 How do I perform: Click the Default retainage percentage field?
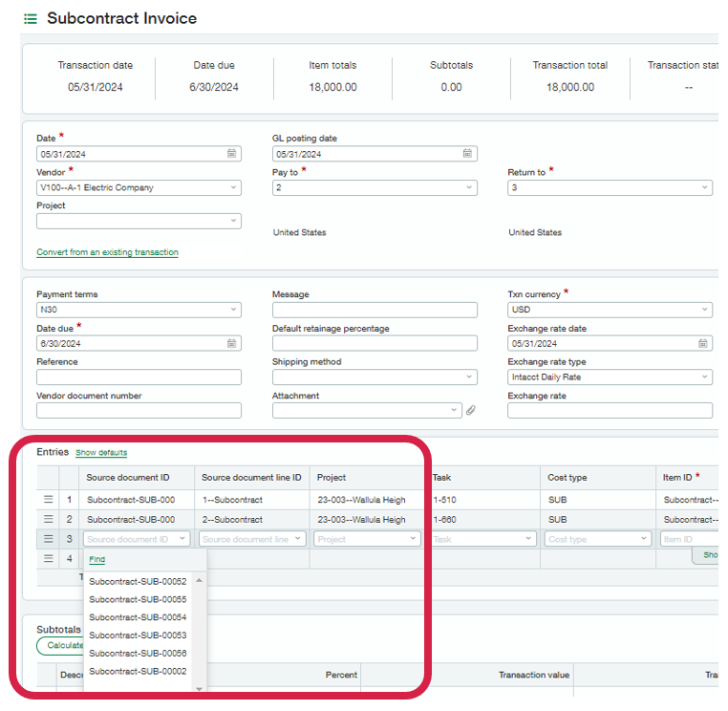tap(375, 343)
